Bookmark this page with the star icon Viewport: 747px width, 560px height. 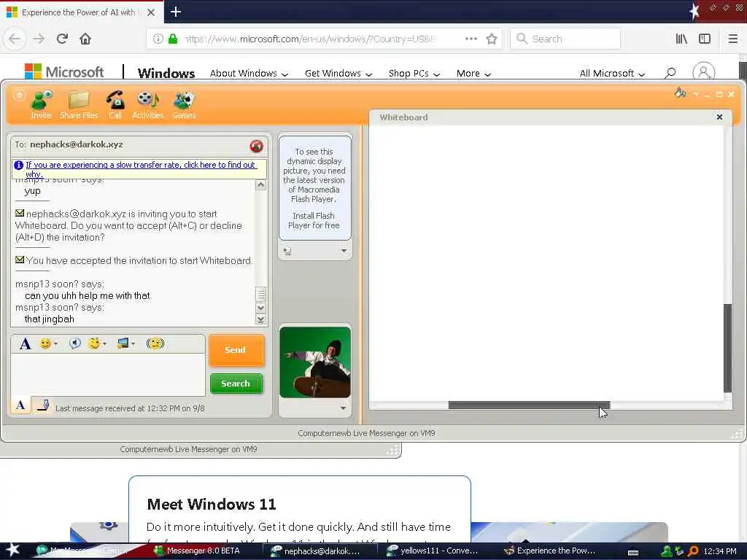(x=492, y=39)
